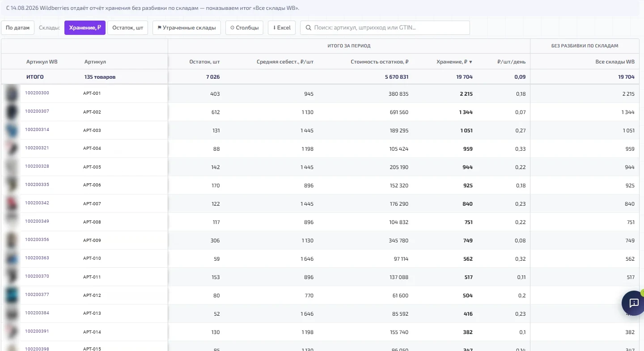
Task: Click storage cost '1 344' for АРТ-002 under Хранение
Action: click(466, 112)
